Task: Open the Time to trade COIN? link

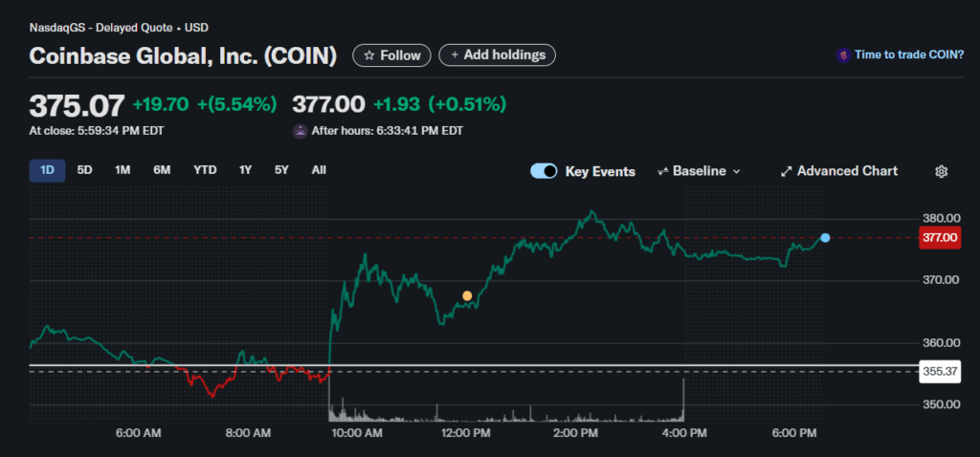Action: pos(909,54)
